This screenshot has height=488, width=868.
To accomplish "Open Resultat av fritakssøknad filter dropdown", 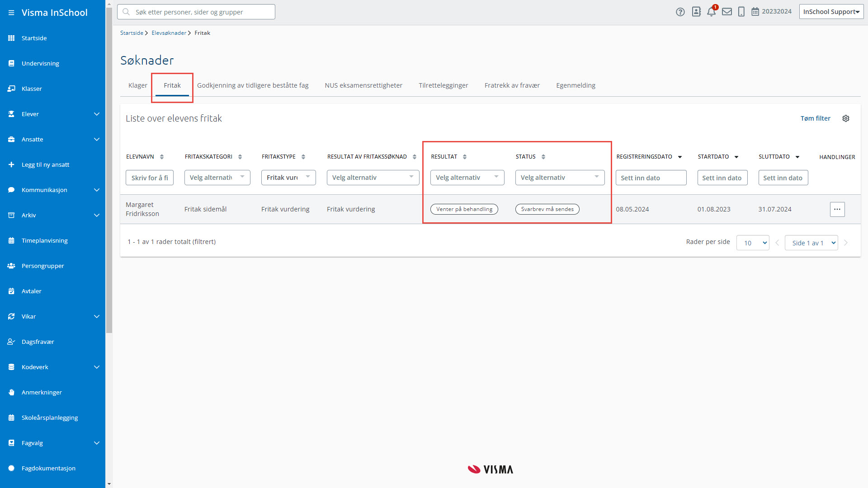I will (373, 178).
